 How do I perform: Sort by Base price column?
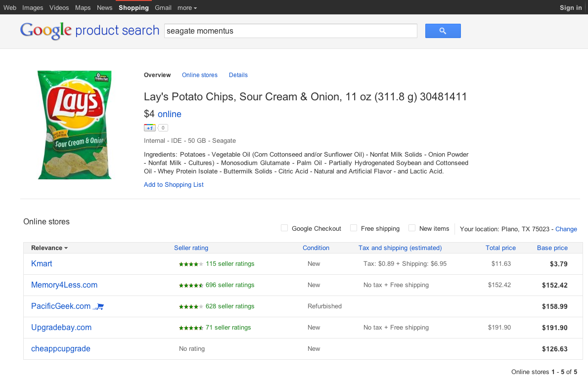click(552, 248)
